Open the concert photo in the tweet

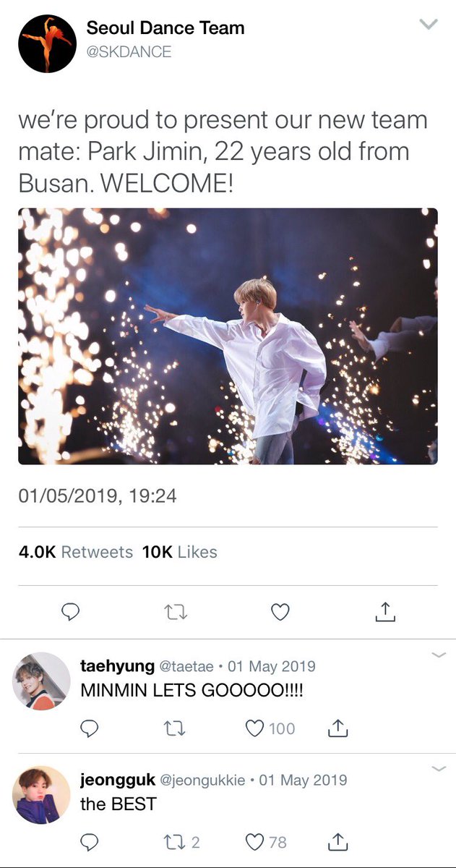[x=228, y=336]
